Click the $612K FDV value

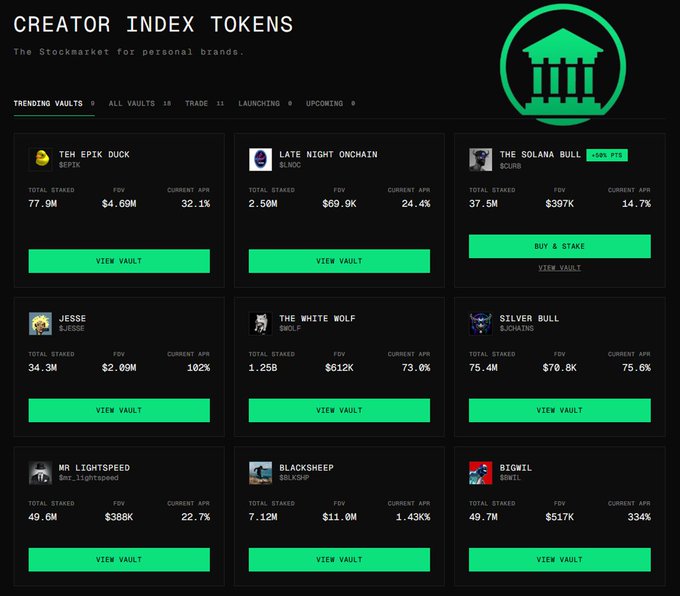(x=339, y=367)
